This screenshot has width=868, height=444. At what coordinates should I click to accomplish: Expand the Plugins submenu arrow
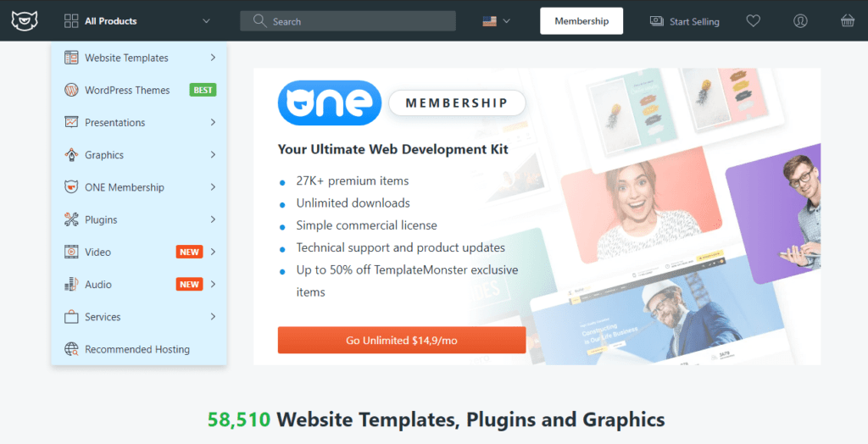click(x=213, y=219)
